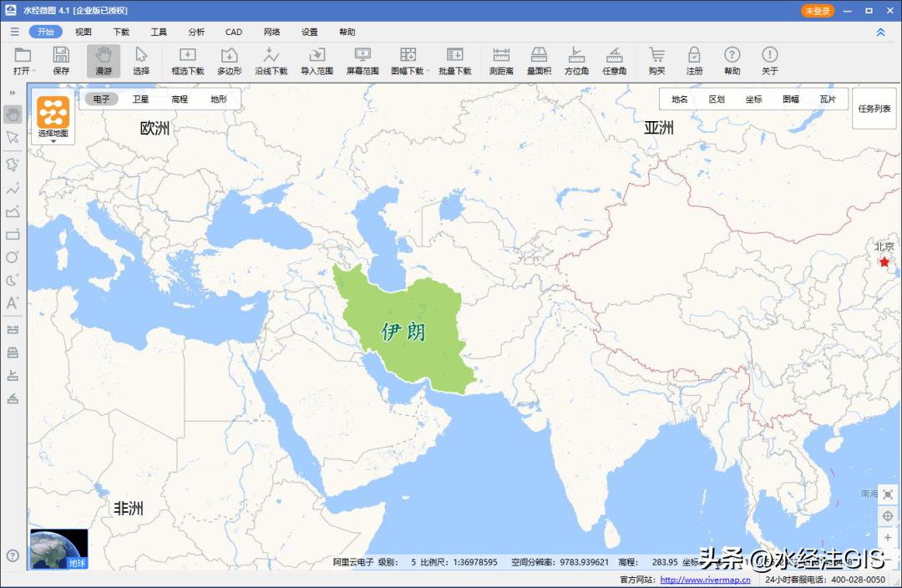Image resolution: width=902 pixels, height=588 pixels.
Task: Click the bottom-left question mark icon
Action: (13, 555)
